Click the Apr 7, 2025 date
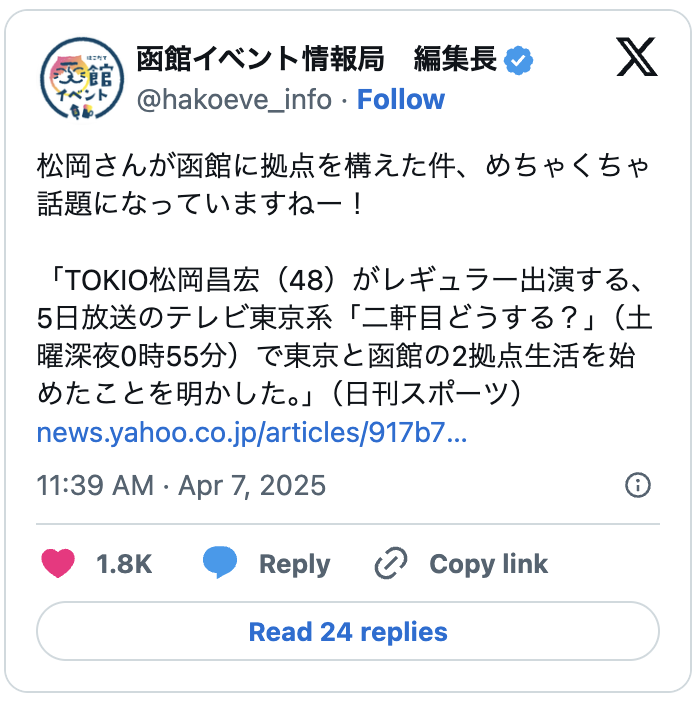The height and width of the screenshot is (708, 700). pyautogui.click(x=252, y=486)
